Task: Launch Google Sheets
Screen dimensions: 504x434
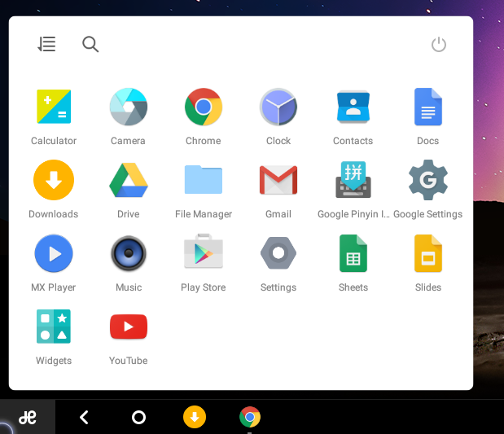Action: [x=353, y=253]
